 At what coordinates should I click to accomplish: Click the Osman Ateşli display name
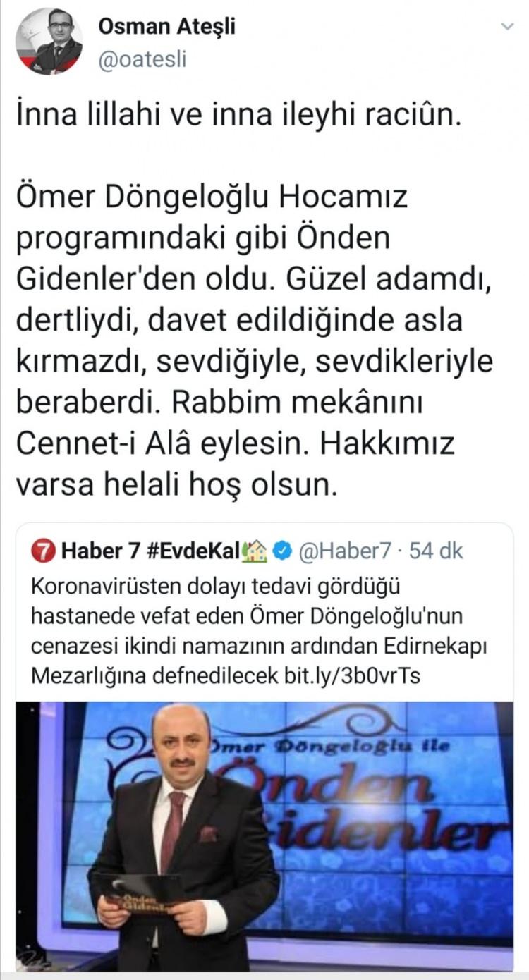pyautogui.click(x=166, y=27)
